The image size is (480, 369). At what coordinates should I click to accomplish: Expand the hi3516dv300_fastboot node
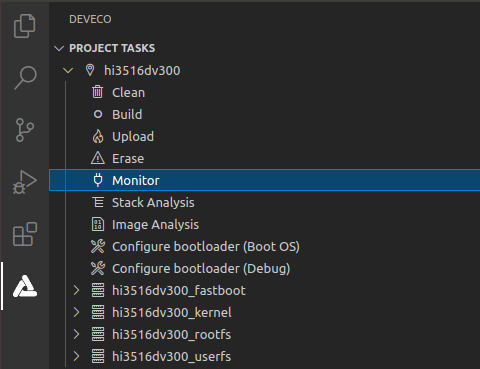point(76,290)
